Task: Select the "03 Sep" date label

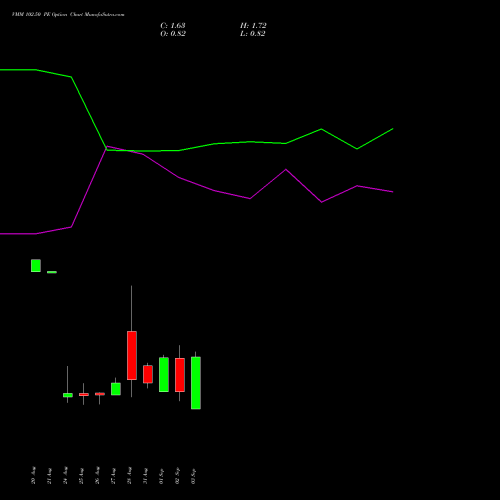Action: pos(193,476)
